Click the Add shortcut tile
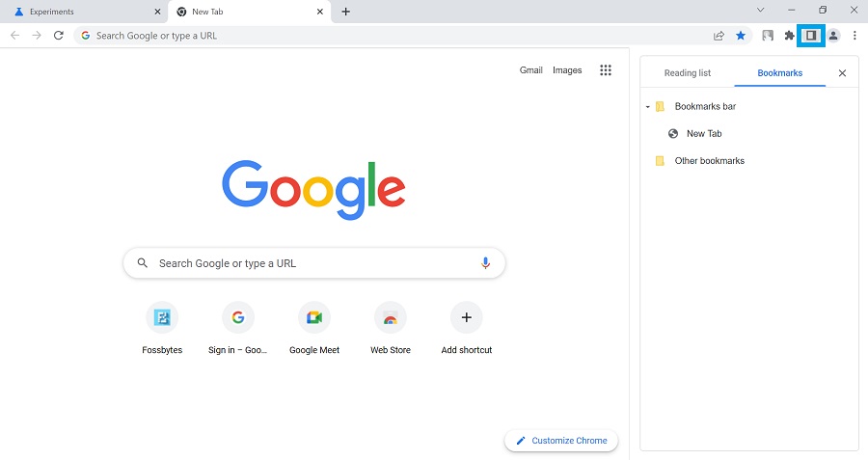The image size is (868, 460). point(466,317)
